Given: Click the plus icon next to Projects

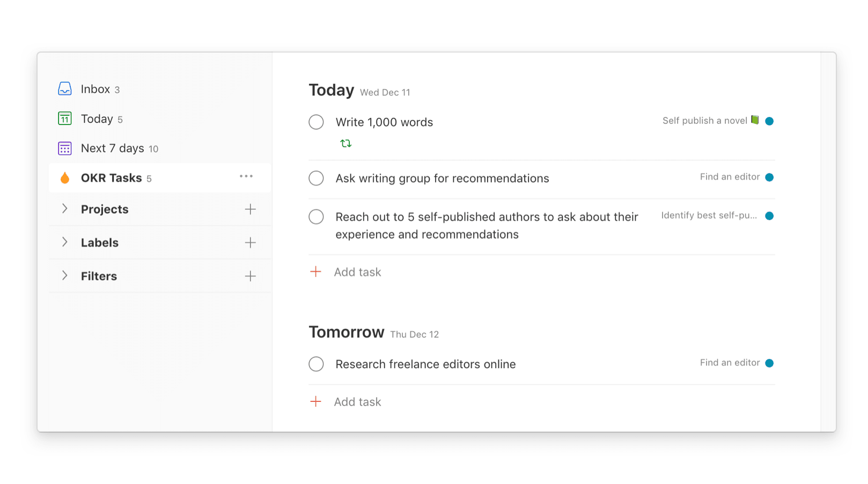Looking at the screenshot, I should click(x=250, y=209).
